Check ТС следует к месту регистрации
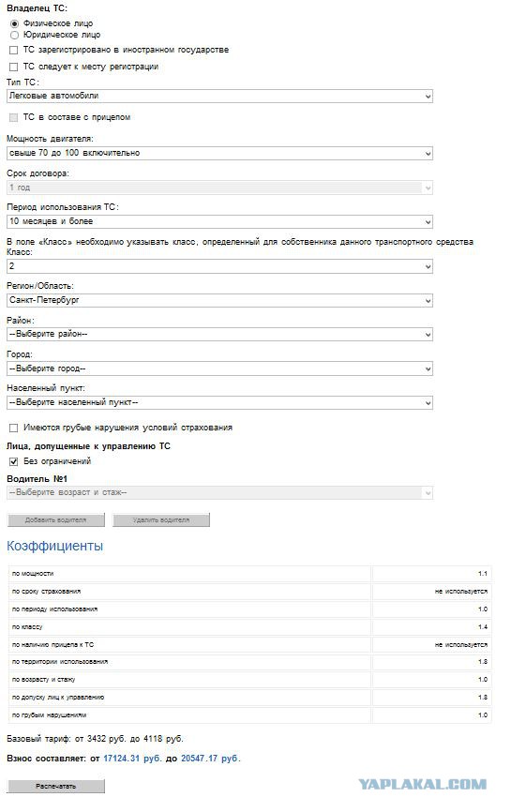The image size is (511, 812). coord(14,67)
